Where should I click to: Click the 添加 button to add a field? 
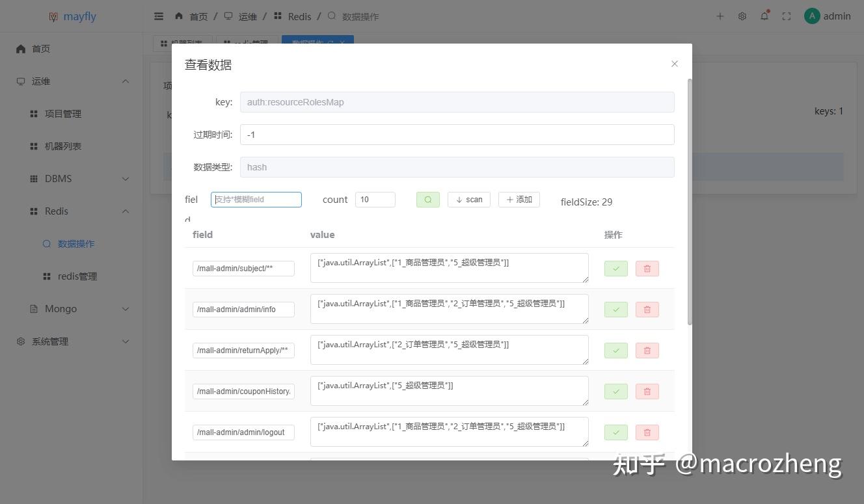tap(519, 199)
